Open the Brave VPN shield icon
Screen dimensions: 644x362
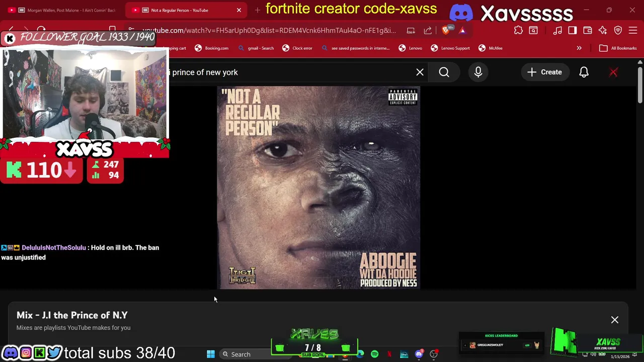pos(618,31)
